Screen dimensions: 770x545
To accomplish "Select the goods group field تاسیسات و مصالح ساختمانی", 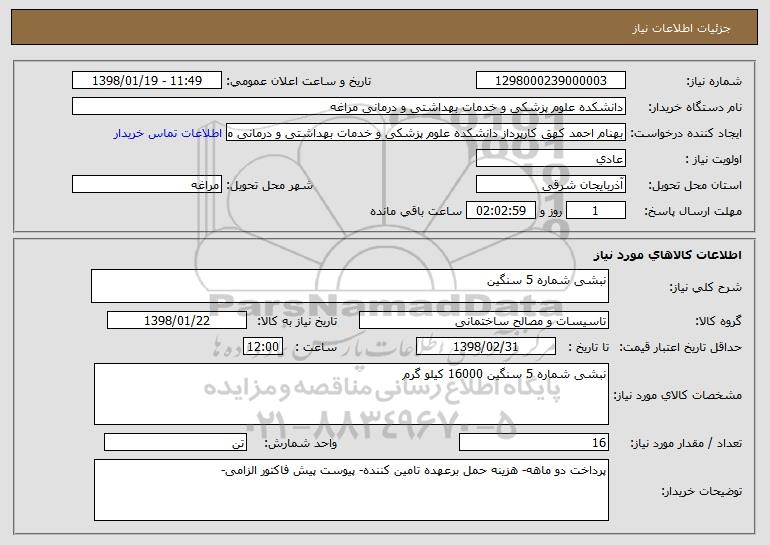I will coord(484,320).
